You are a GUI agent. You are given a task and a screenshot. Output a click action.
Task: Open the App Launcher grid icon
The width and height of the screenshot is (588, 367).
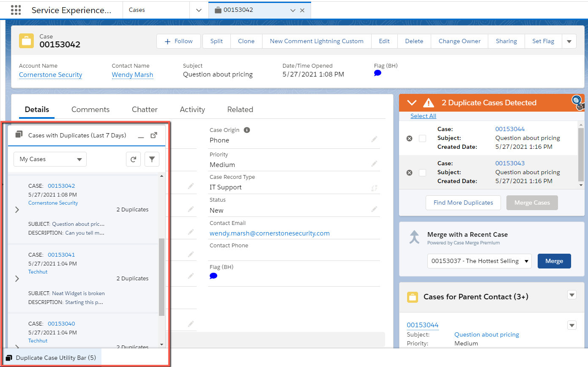click(16, 10)
